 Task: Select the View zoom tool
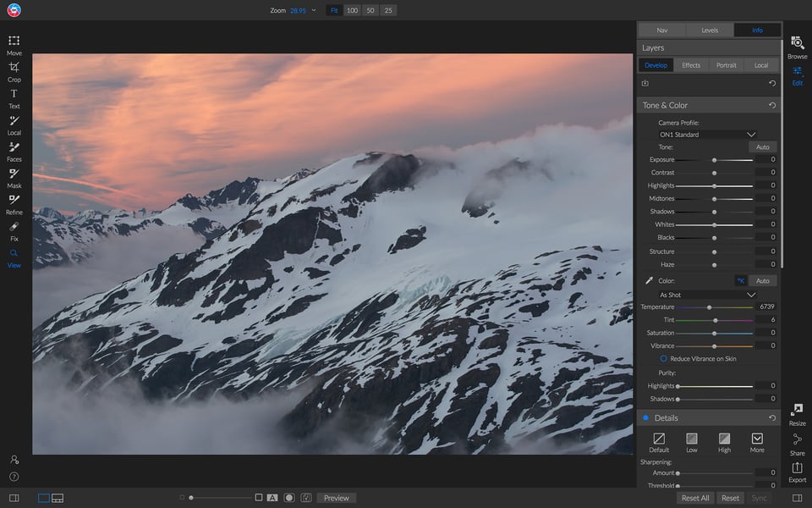tap(14, 258)
